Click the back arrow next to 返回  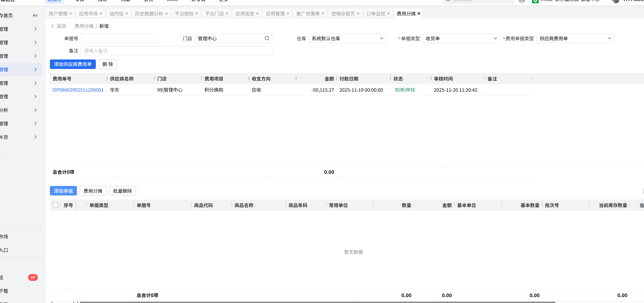(x=52, y=26)
